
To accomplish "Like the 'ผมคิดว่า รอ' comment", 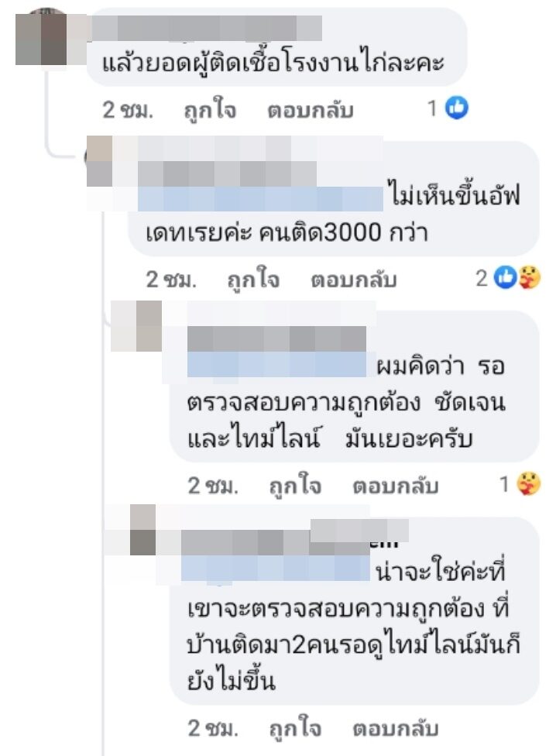I will [x=295, y=486].
